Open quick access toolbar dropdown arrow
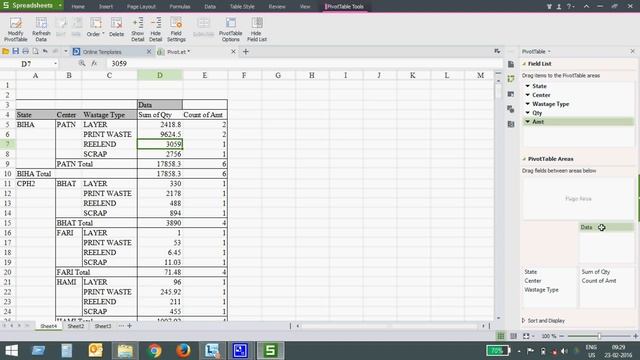 click(66, 51)
